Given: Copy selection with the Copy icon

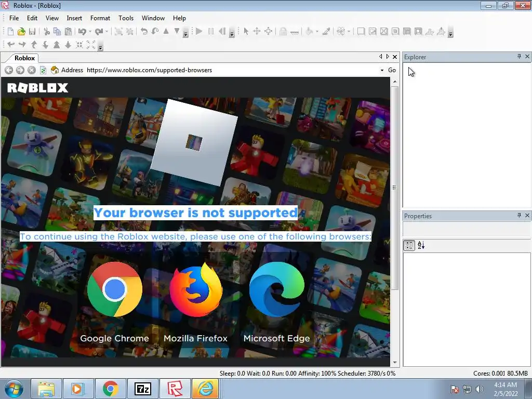Looking at the screenshot, I should tap(57, 32).
